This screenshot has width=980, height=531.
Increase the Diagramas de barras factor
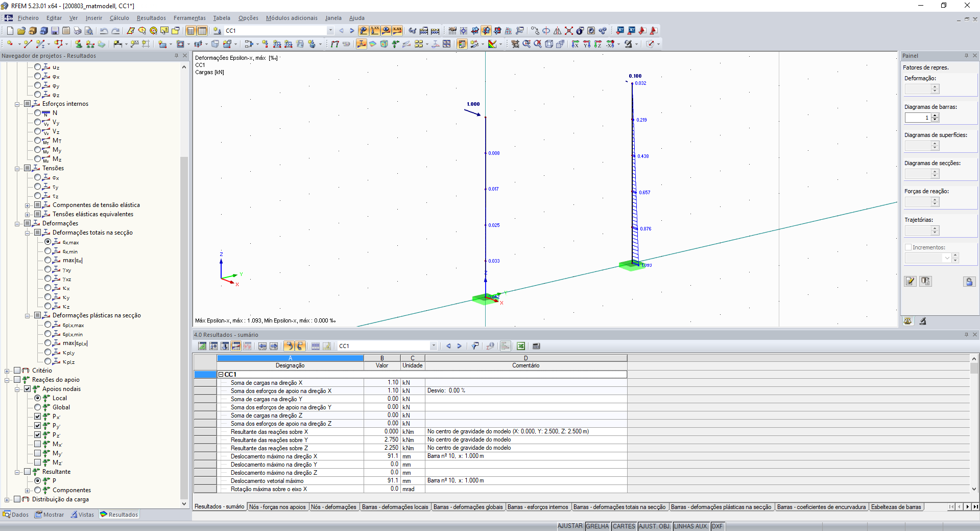pos(935,116)
